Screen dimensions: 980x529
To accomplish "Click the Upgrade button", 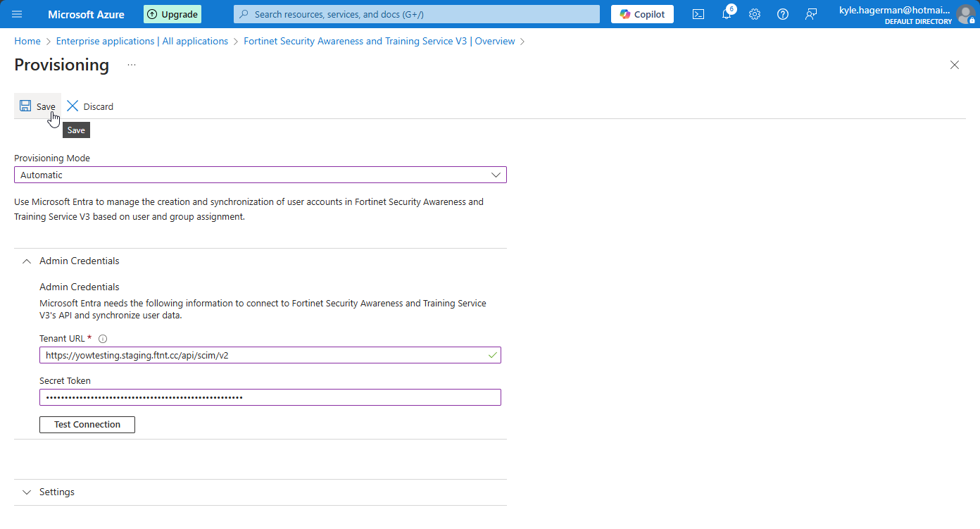I will click(172, 14).
